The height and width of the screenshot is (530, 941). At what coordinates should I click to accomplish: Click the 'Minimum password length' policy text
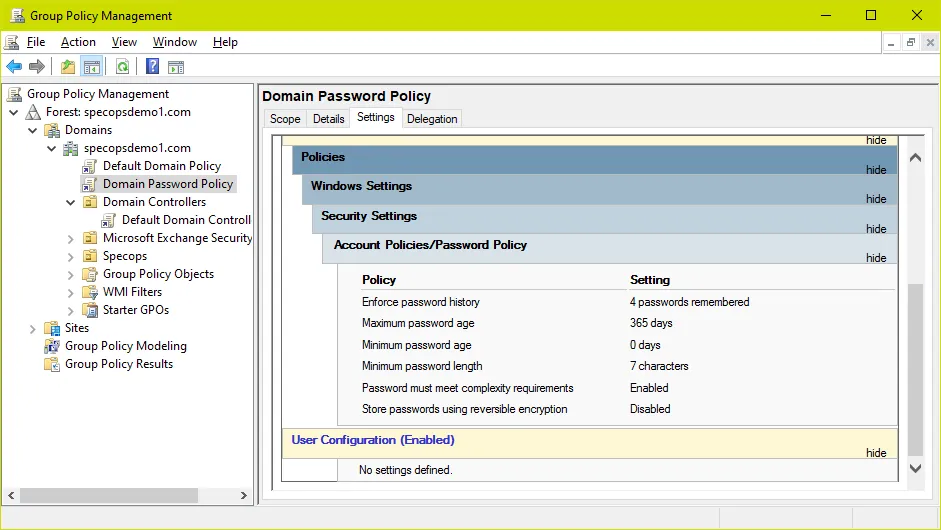[422, 366]
